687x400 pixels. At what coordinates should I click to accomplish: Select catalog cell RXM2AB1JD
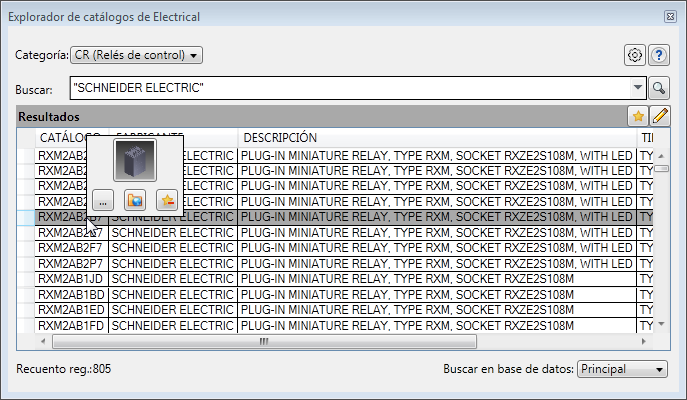pyautogui.click(x=71, y=279)
